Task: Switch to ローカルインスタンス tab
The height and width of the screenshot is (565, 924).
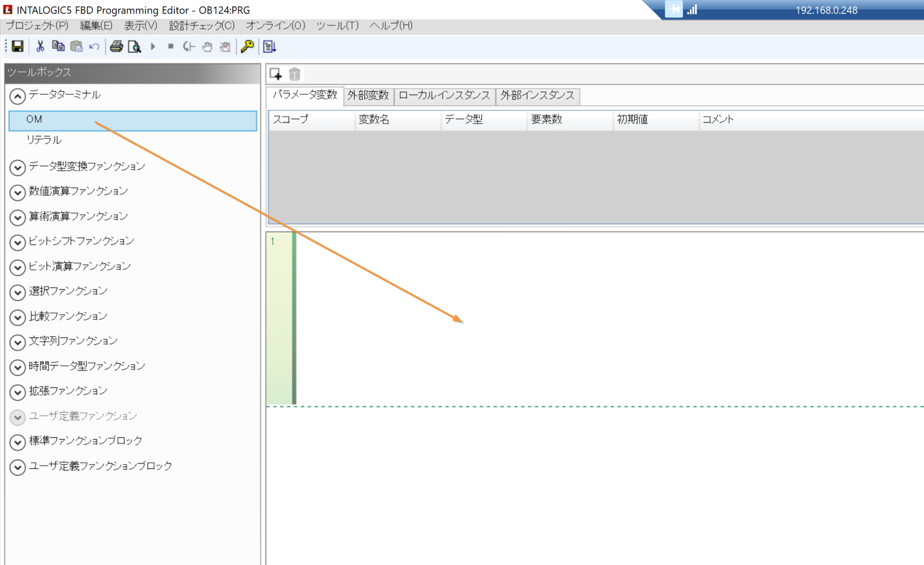Action: pos(444,96)
